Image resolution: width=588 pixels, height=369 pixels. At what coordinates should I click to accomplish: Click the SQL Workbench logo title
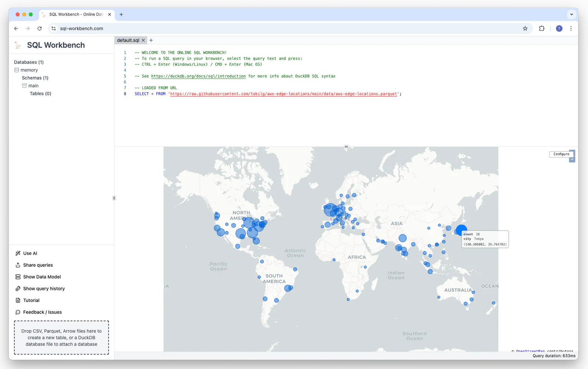56,45
